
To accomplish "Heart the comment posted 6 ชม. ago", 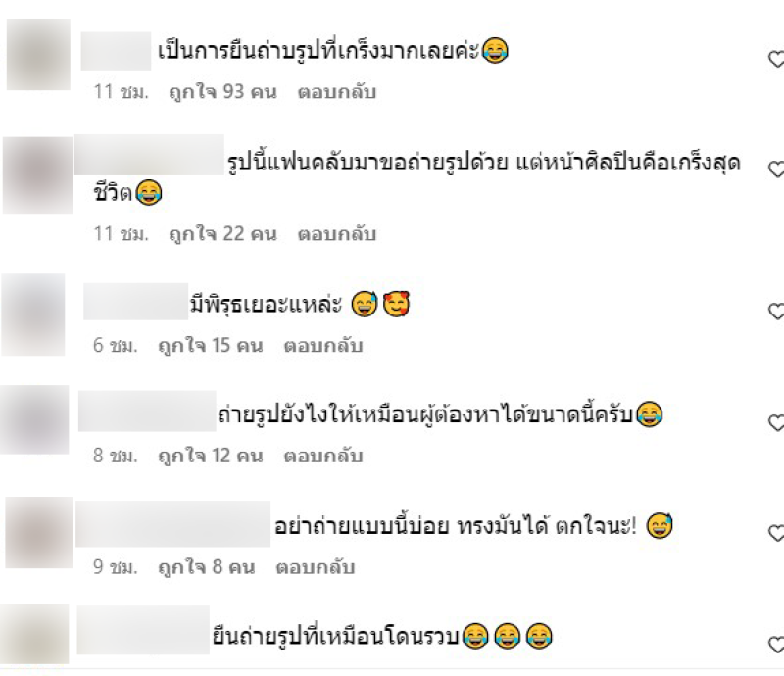I will coord(776,311).
